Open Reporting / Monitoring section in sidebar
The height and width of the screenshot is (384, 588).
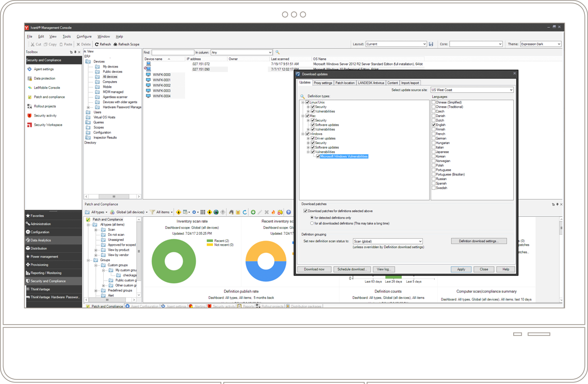(53, 273)
